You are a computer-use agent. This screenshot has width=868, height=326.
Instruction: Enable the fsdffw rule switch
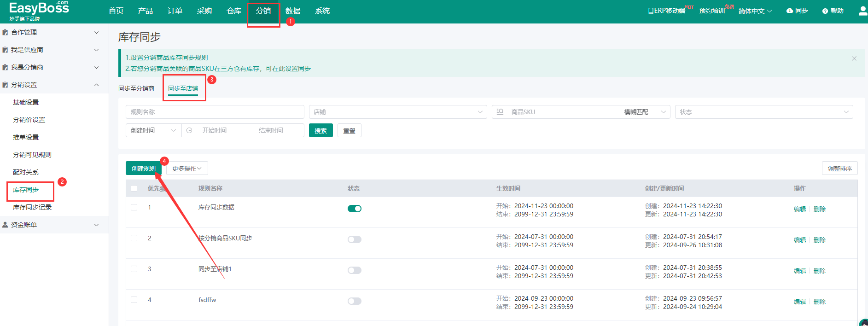pos(355,301)
